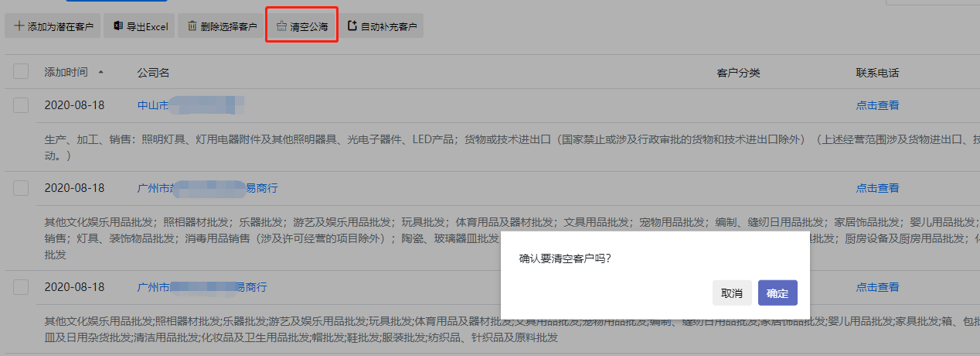Click the basket icon on 清空公海
This screenshot has width=980, height=356.
[x=281, y=26]
